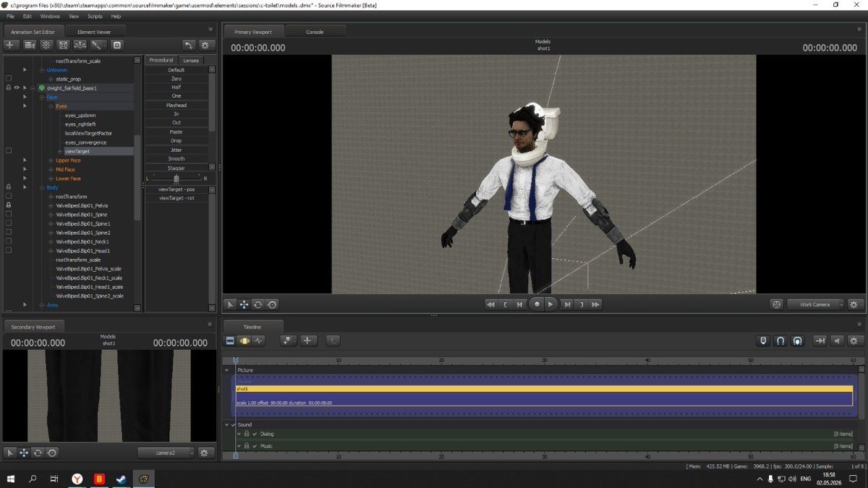Click the L-R preset slider handle
Image resolution: width=868 pixels, height=488 pixels.
pos(176,178)
